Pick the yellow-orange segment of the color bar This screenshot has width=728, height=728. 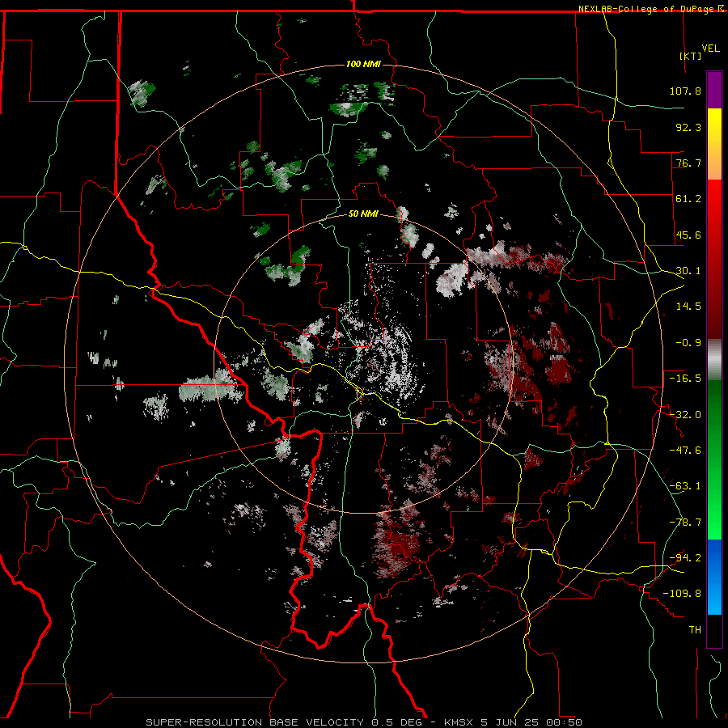[x=714, y=144]
